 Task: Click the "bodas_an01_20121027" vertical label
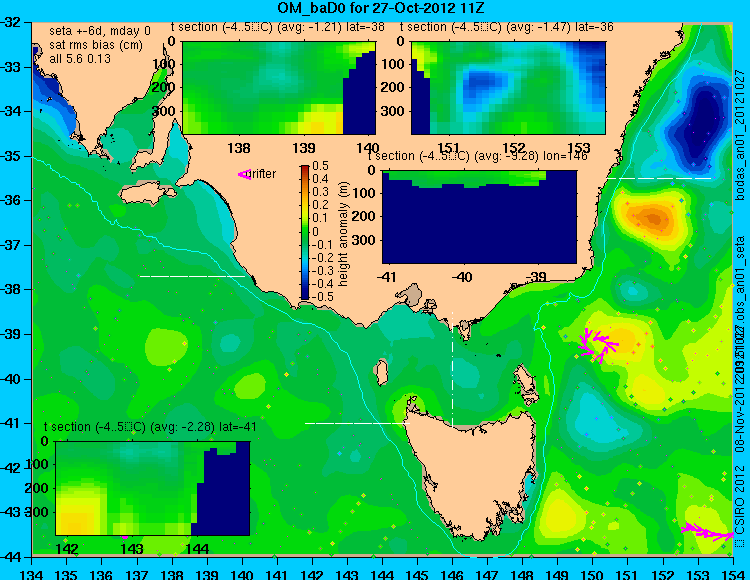(739, 134)
